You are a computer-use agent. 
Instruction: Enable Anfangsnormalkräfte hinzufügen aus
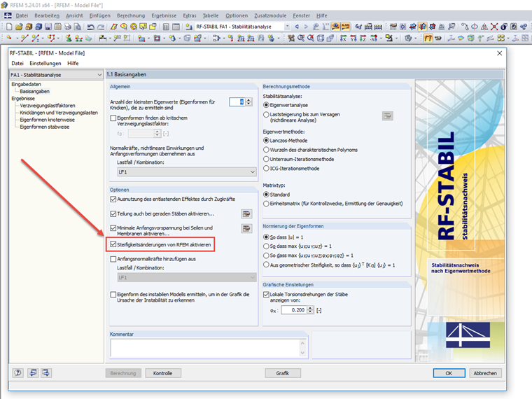point(113,259)
